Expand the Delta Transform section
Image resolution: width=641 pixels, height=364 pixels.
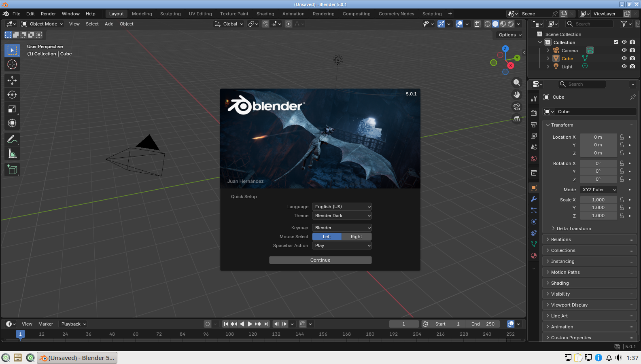click(573, 229)
